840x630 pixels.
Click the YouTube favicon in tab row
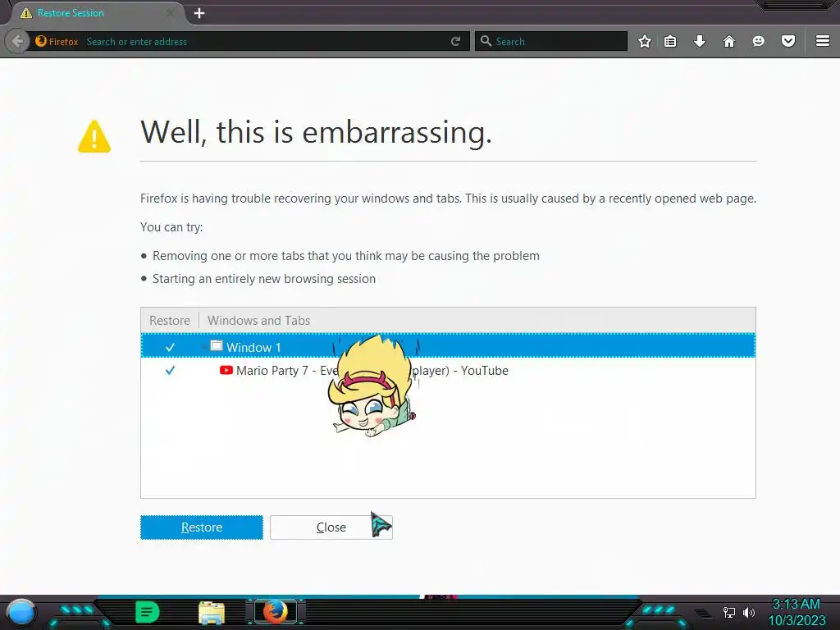(226, 370)
